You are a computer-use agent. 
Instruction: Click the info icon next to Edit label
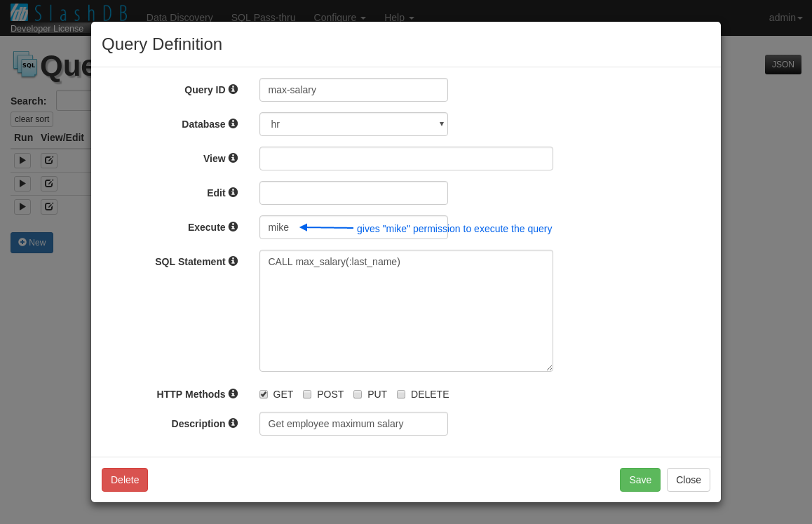(x=233, y=192)
